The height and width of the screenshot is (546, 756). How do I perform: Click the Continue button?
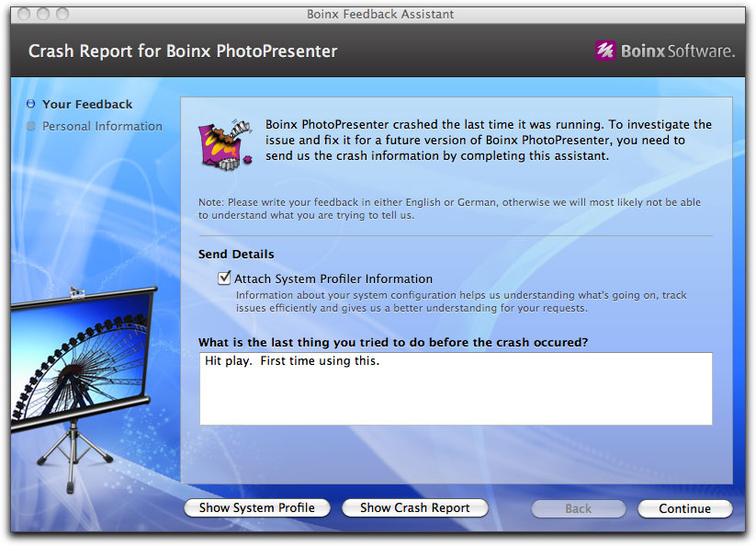pos(684,509)
